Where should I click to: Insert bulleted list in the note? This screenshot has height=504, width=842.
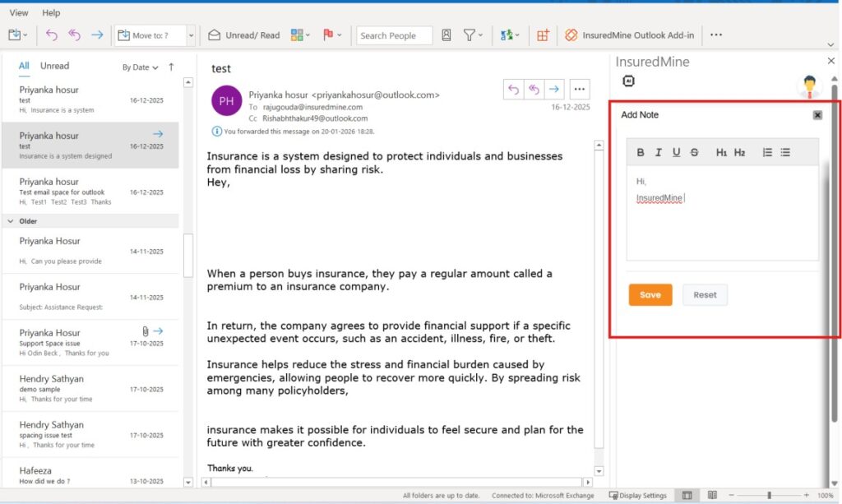click(785, 152)
